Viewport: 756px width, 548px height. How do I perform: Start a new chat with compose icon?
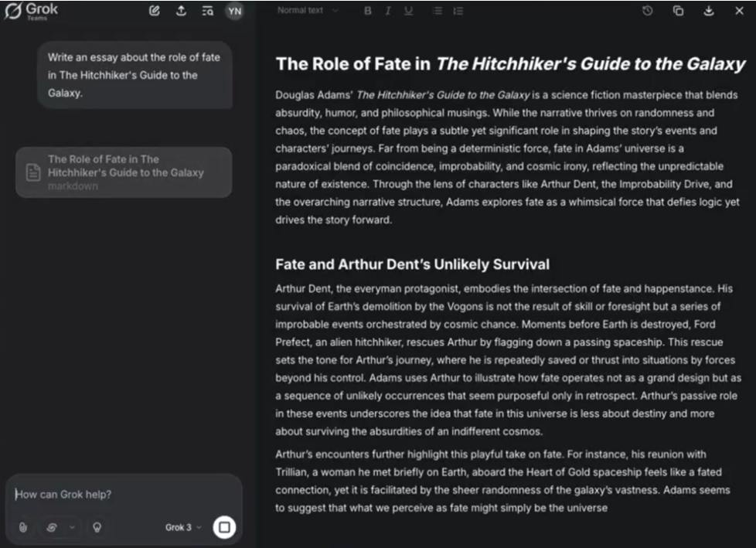click(155, 12)
